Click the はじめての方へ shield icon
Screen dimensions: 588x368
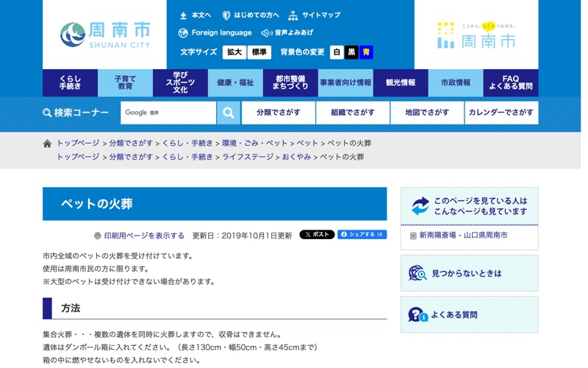pyautogui.click(x=226, y=15)
